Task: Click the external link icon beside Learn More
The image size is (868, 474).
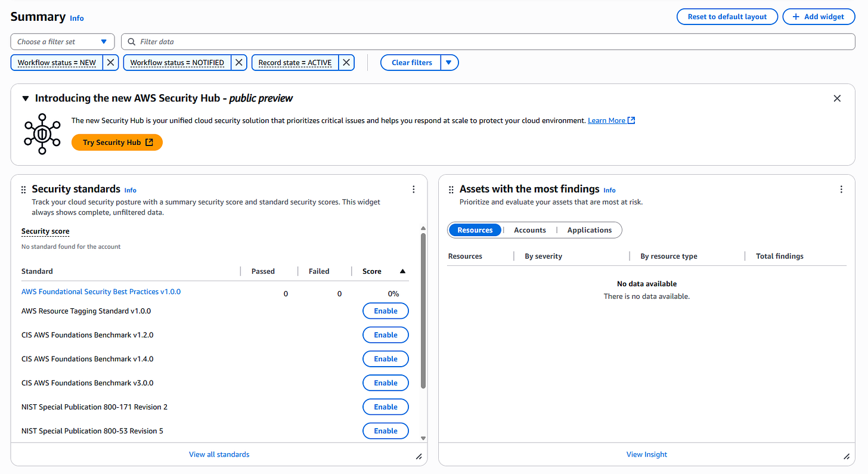Action: point(631,120)
